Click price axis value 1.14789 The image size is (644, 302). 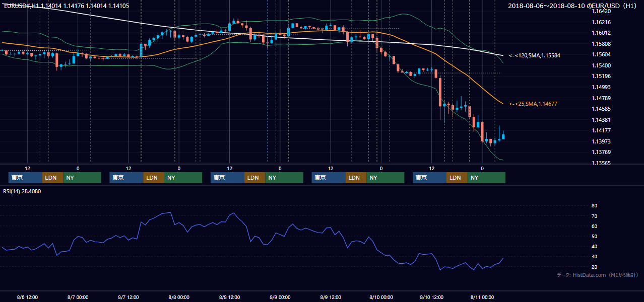[601, 98]
